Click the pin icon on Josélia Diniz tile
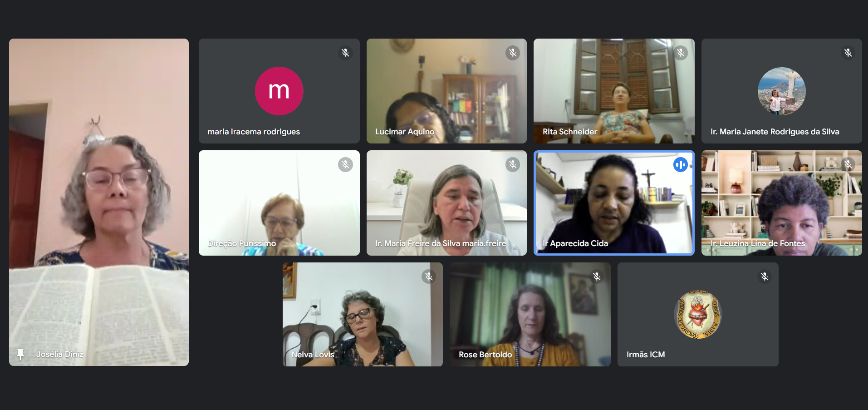This screenshot has width=868, height=410. click(20, 354)
